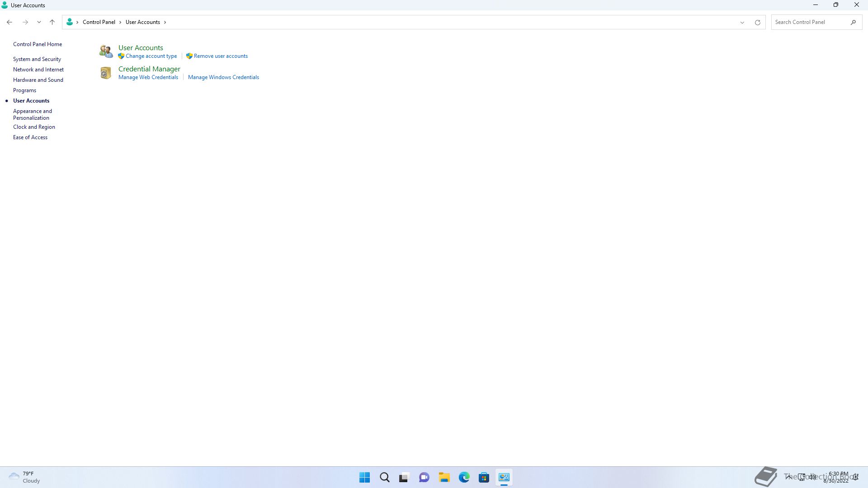The width and height of the screenshot is (868, 488).
Task: Click the Remove user accounts link
Action: [221, 56]
